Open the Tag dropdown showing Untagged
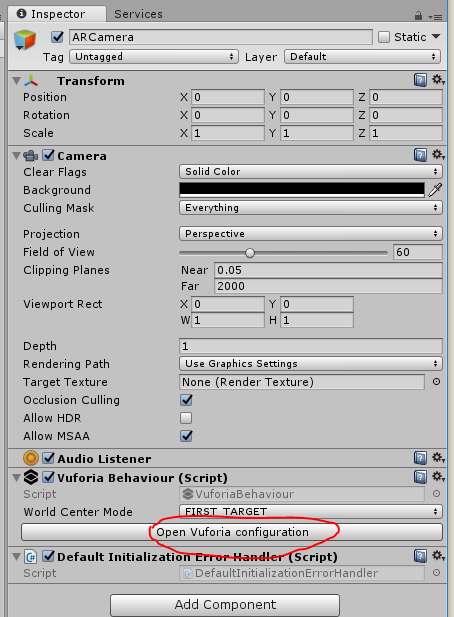This screenshot has width=454, height=617. (154, 57)
